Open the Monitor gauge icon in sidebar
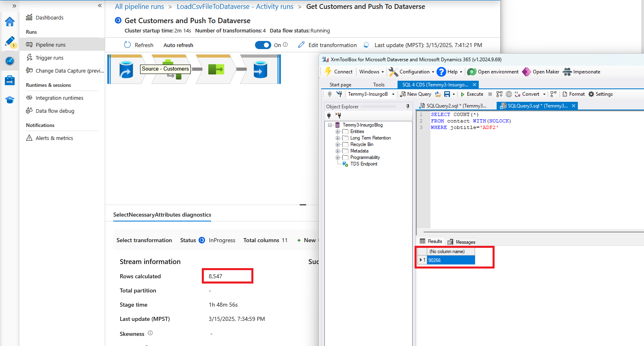Viewport: 644px width, 346px height. coord(10,61)
